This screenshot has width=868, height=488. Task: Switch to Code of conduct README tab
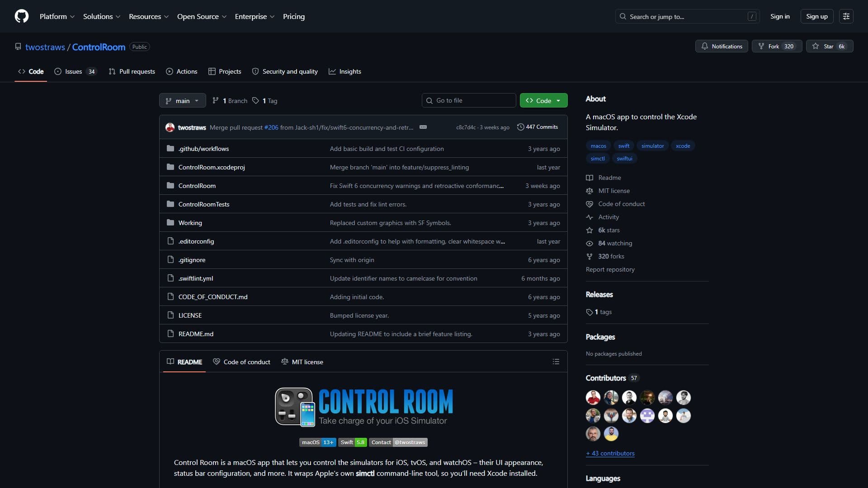[x=241, y=362]
